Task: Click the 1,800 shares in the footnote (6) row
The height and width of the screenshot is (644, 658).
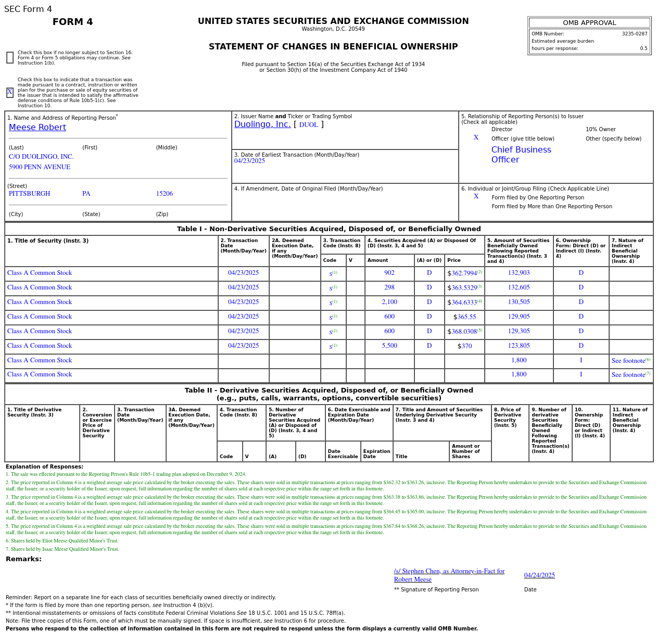Action: coord(519,360)
